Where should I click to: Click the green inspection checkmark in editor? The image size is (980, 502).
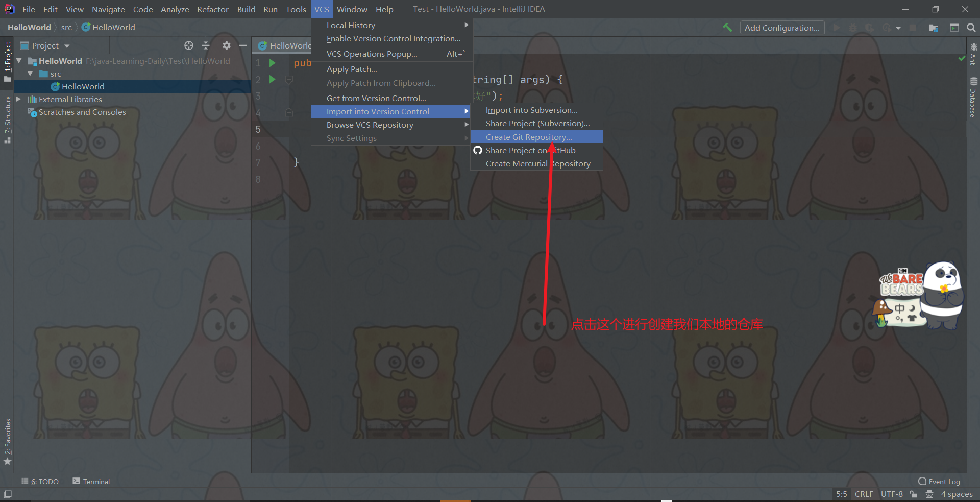962,59
